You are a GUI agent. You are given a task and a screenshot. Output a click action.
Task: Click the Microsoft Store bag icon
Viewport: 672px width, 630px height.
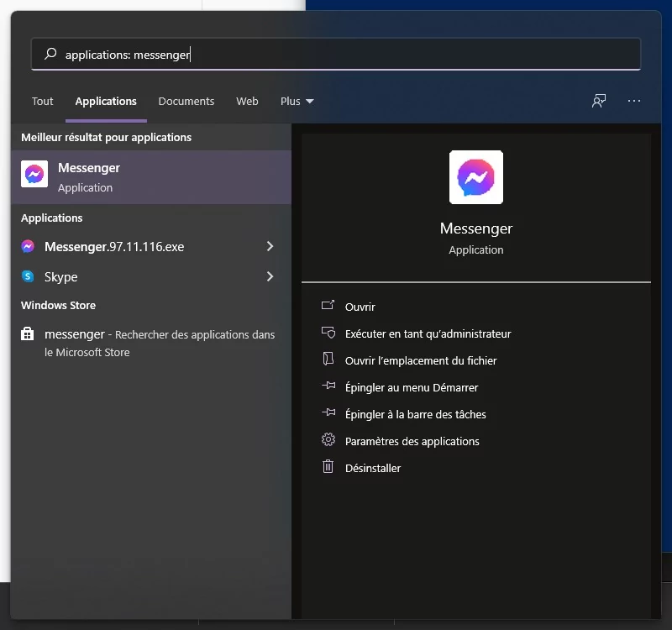coord(28,333)
